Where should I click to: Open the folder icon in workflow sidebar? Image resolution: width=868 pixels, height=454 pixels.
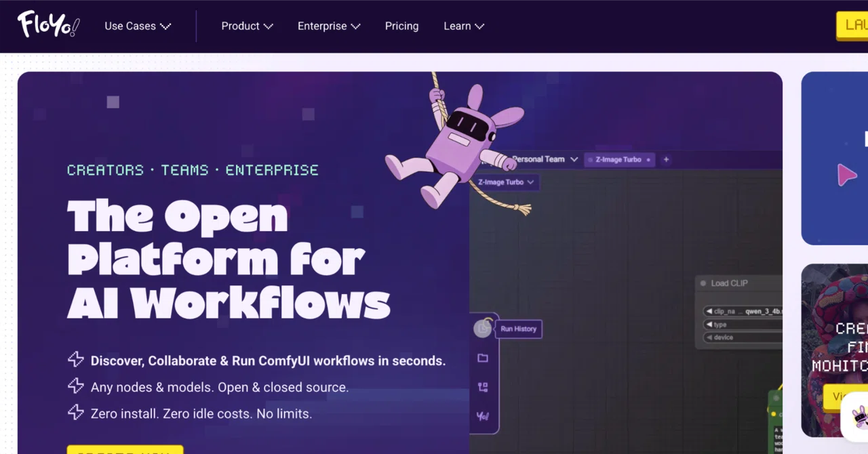[x=483, y=358]
